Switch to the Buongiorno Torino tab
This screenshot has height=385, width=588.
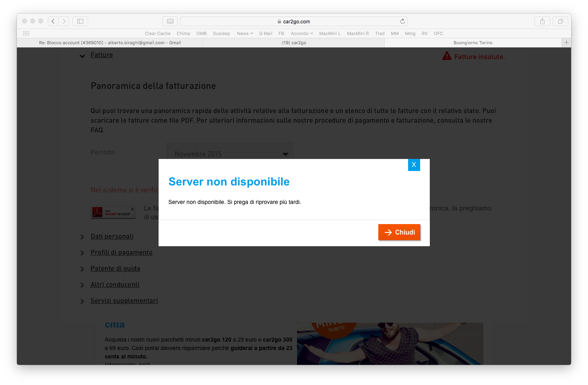tap(473, 43)
